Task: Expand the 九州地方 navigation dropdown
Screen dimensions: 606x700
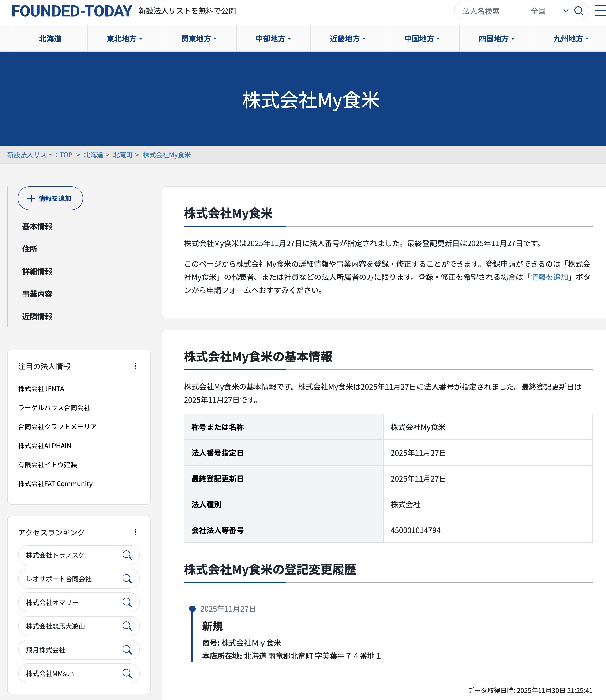Action: point(570,38)
